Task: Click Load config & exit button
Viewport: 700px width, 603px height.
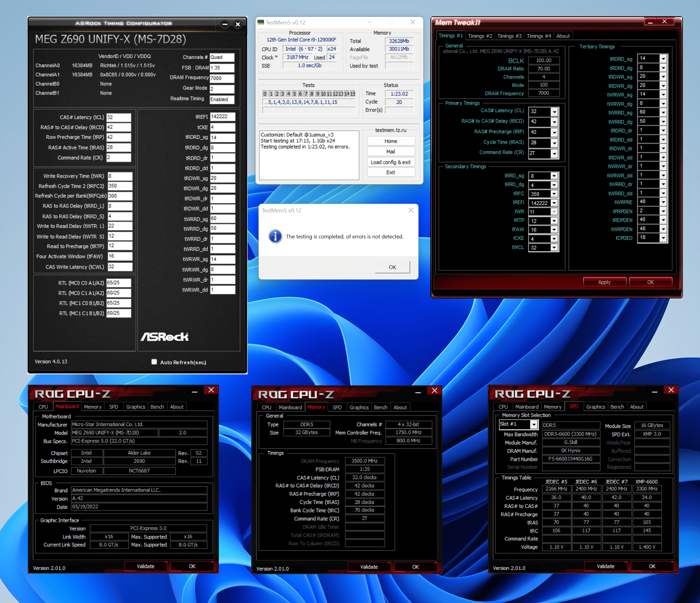Action: [x=391, y=162]
